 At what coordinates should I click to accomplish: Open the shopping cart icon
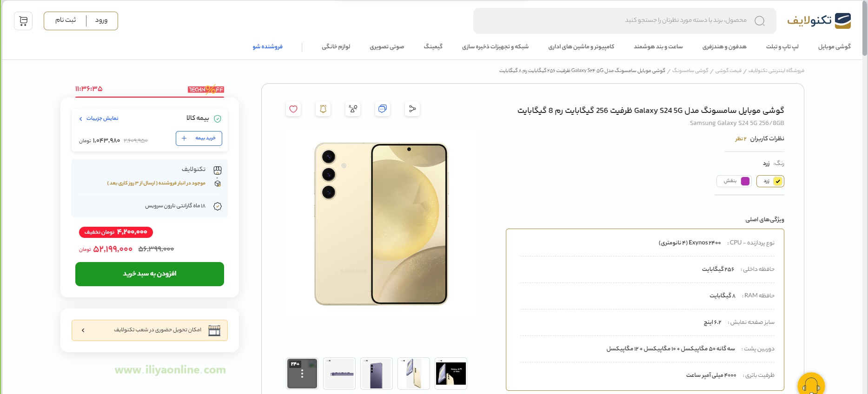tap(23, 21)
